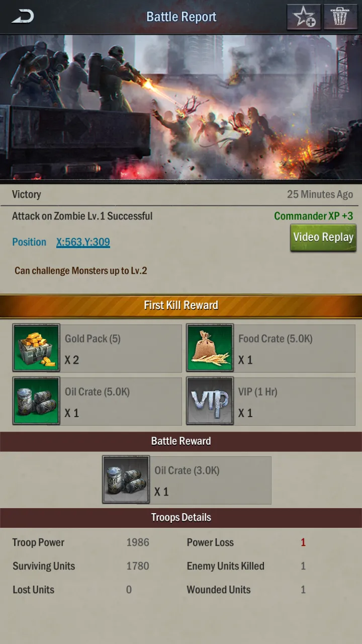Tap the back arrow icon
Image resolution: width=362 pixels, height=644 pixels.
point(23,16)
